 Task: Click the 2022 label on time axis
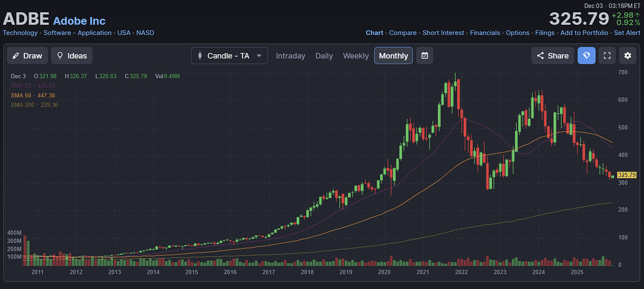[x=461, y=272]
